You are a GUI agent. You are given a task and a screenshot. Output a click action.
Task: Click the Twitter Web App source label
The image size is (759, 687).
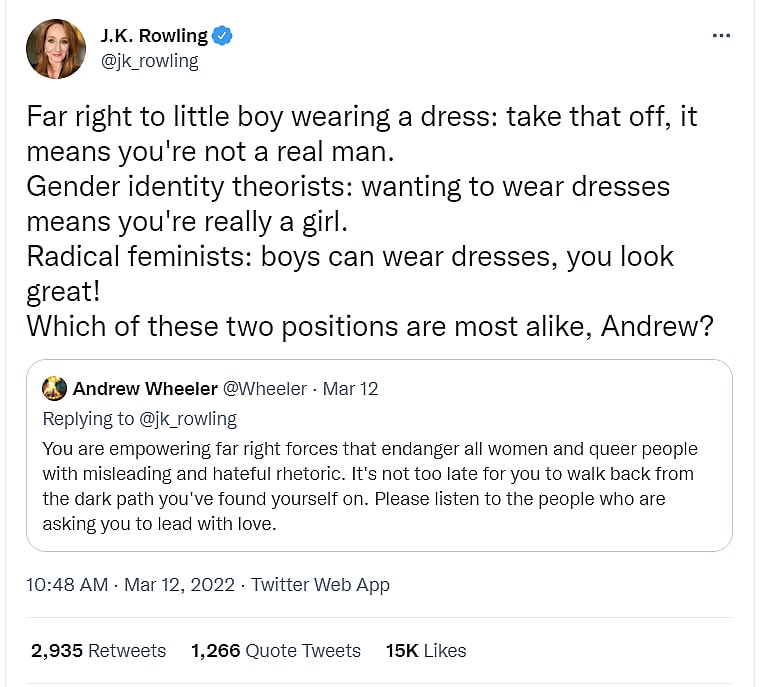(x=320, y=585)
